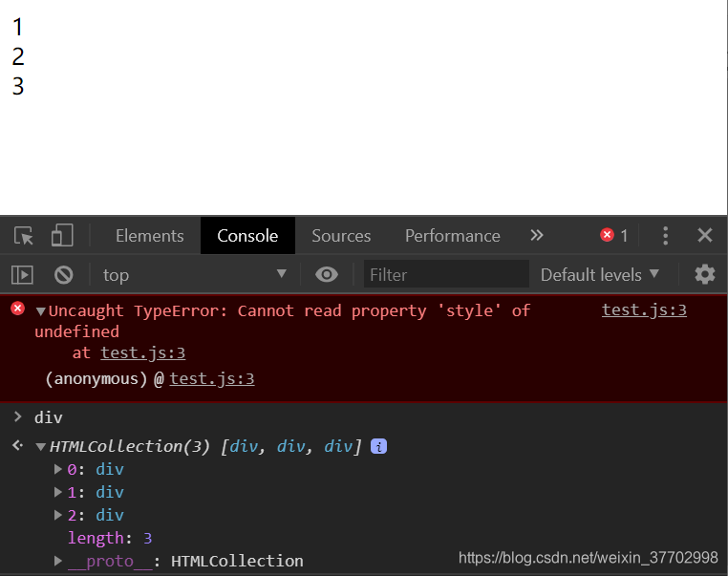This screenshot has width=728, height=576.
Task: Click the 'div' console input line
Action: [49, 417]
